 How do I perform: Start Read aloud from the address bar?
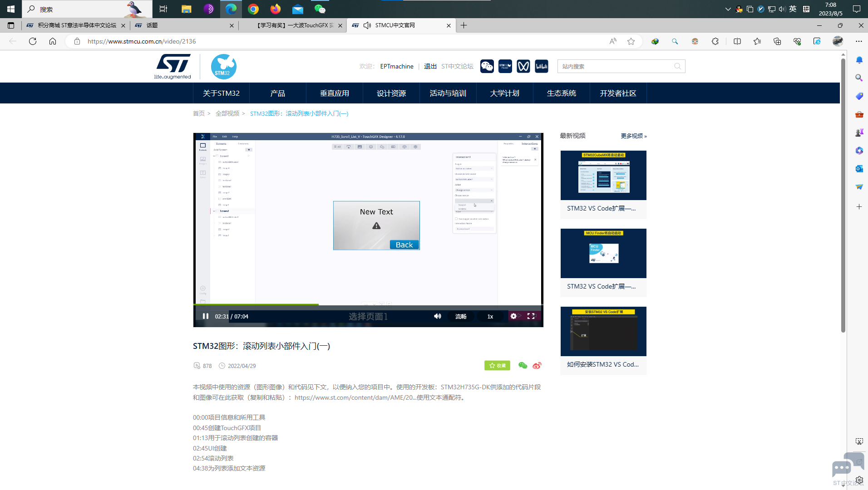coord(613,41)
